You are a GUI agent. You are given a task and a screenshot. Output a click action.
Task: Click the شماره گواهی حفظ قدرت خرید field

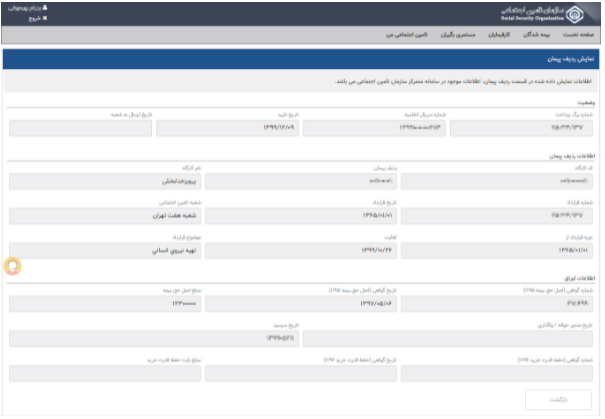(x=497, y=374)
